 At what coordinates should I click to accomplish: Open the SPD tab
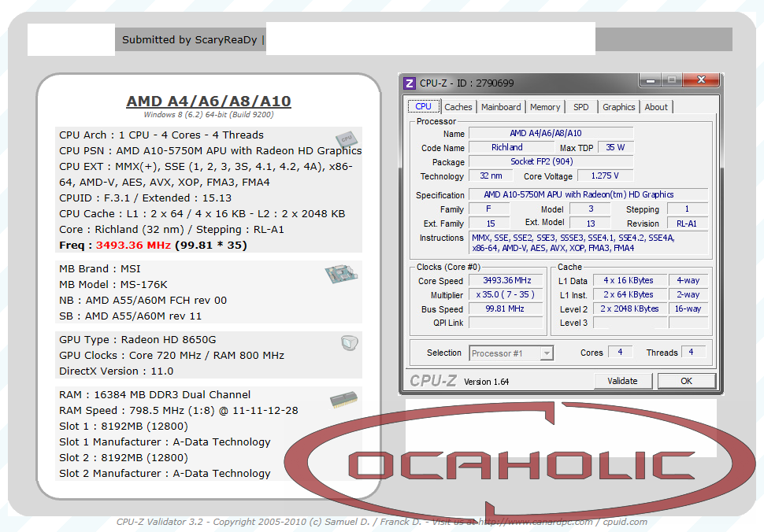[580, 107]
